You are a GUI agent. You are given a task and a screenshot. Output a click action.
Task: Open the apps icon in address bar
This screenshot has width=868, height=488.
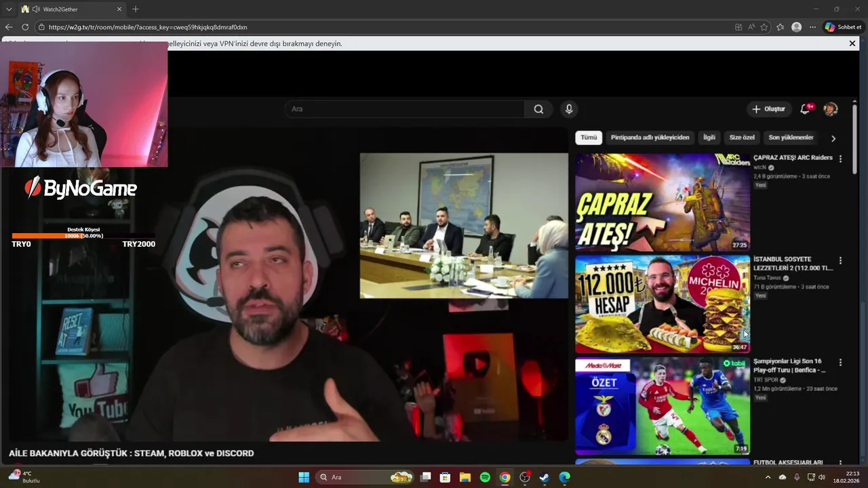pyautogui.click(x=738, y=27)
